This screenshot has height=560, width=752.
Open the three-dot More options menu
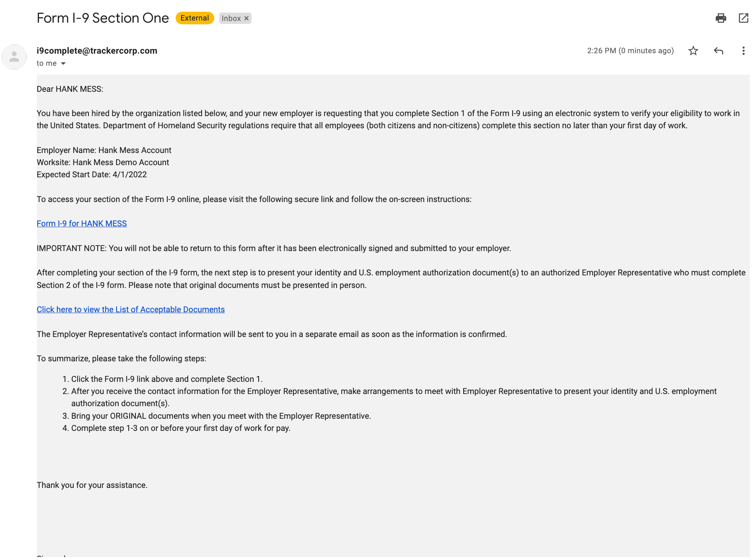click(x=743, y=51)
